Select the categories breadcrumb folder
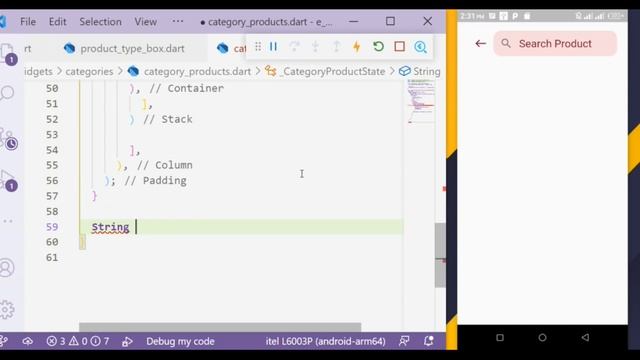This screenshot has width=640, height=360. pos(89,71)
